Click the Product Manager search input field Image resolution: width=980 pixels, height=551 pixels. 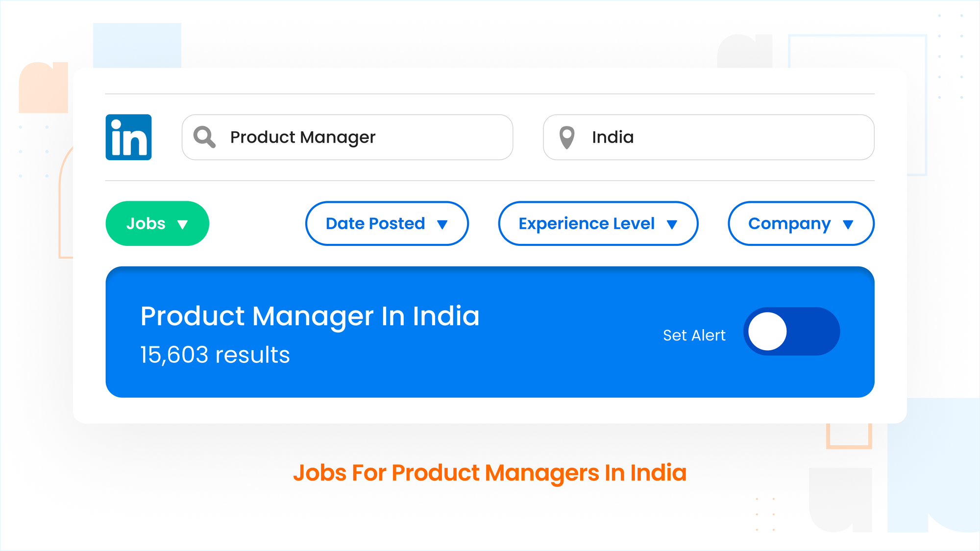click(x=347, y=137)
